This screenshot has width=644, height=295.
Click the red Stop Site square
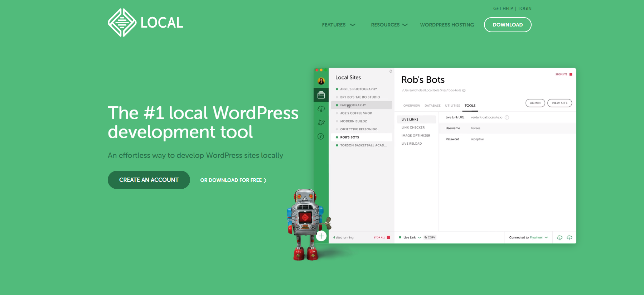[x=571, y=74]
